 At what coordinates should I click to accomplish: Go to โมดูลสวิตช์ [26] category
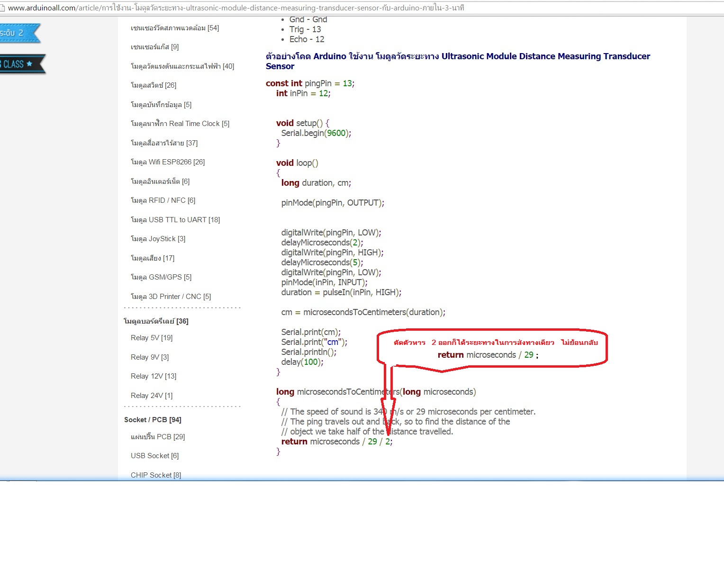(x=153, y=85)
